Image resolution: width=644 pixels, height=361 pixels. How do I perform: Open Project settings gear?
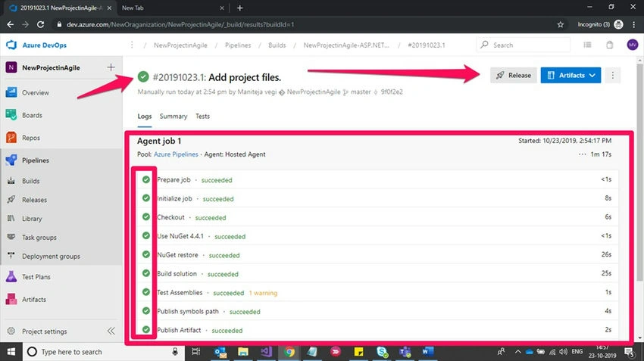point(11,331)
